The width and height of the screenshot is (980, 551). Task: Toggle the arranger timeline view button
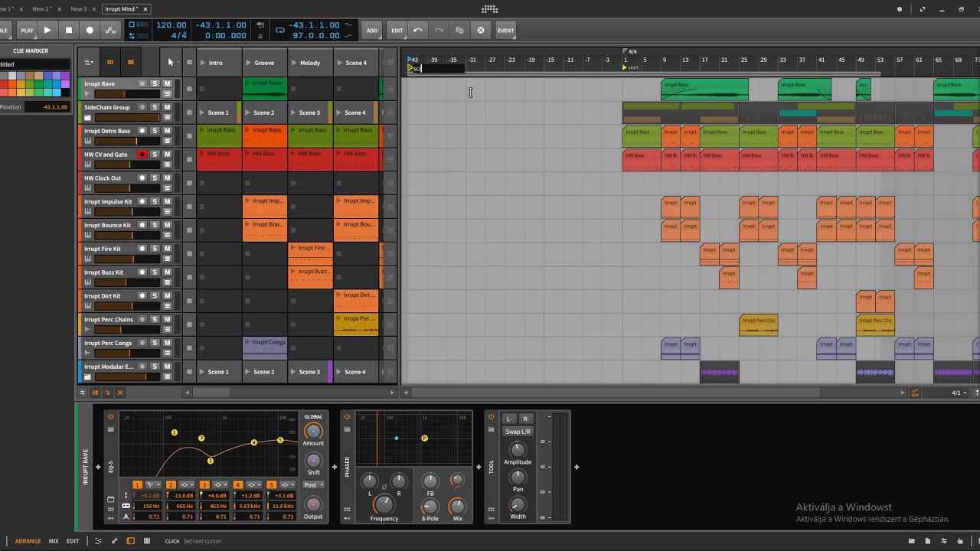coord(130,62)
